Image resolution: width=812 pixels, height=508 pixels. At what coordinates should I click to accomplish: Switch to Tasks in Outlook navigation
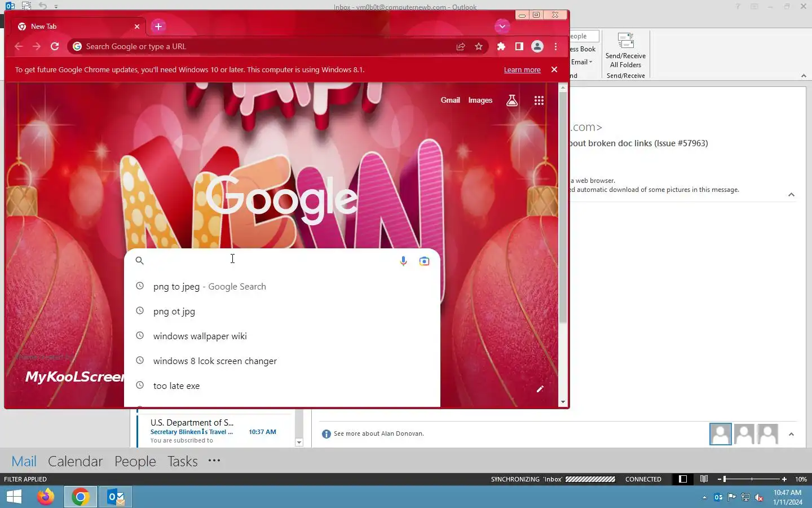tap(182, 461)
